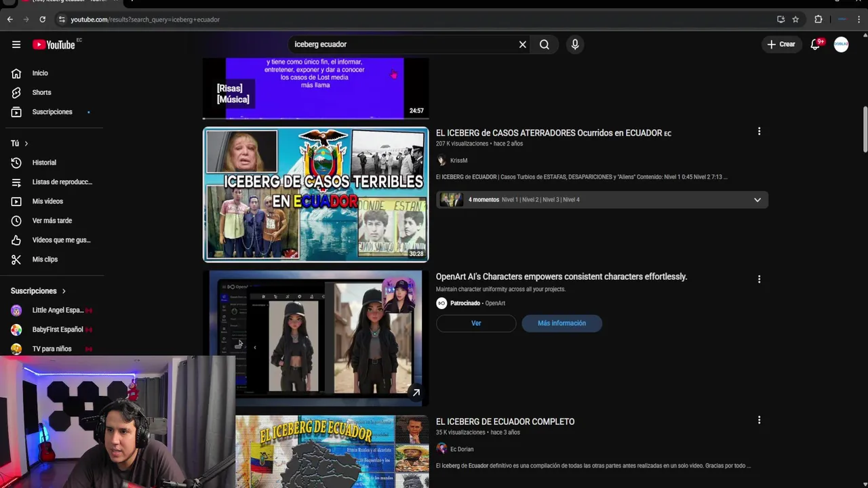Image resolution: width=868 pixels, height=488 pixels.
Task: Reload the page with the refresh icon
Action: click(x=42, y=20)
